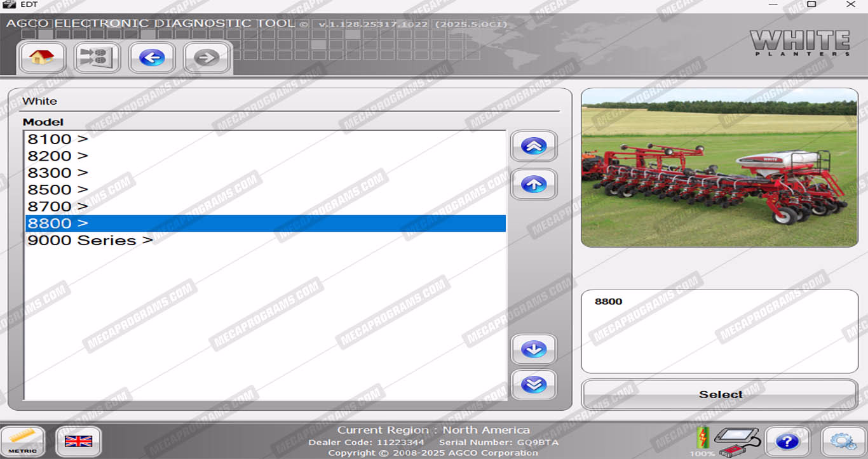The width and height of the screenshot is (868, 459).
Task: Choose the 8700 model list item
Action: (x=58, y=206)
